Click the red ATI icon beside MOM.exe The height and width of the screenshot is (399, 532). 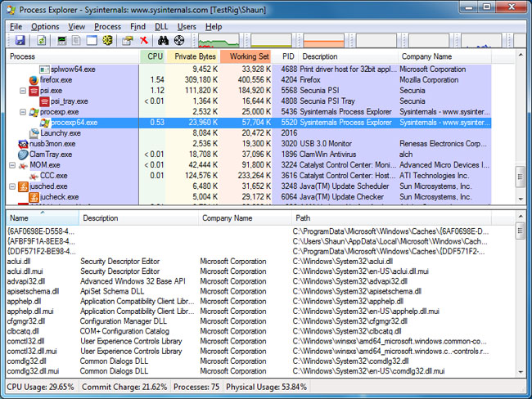(x=23, y=165)
